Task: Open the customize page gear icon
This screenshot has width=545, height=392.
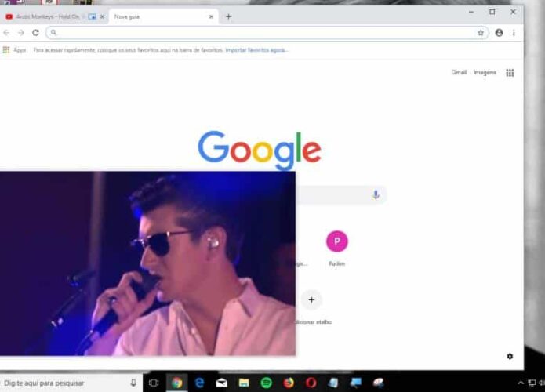Action: click(510, 356)
